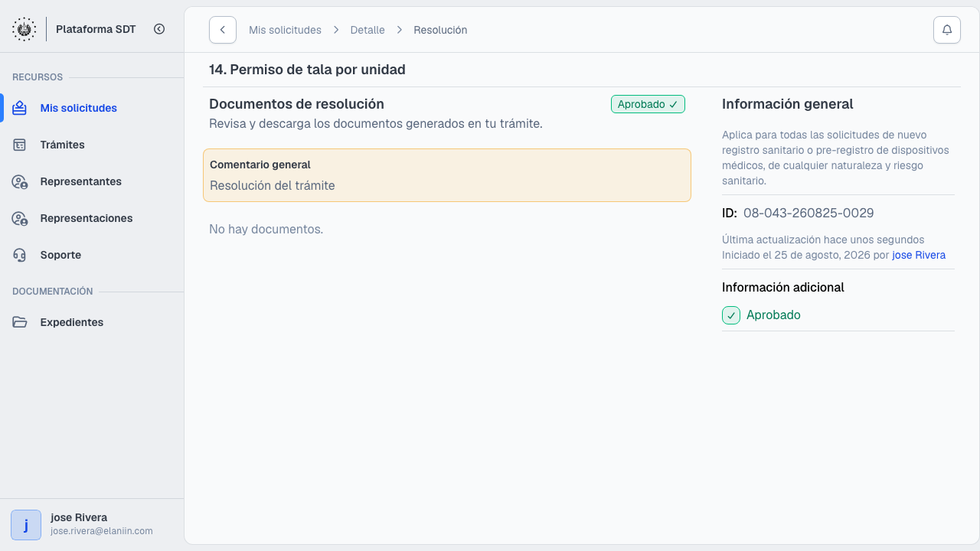Click the DOCUMENTACIÓN section label
This screenshot has height=551, width=980.
coord(52,292)
